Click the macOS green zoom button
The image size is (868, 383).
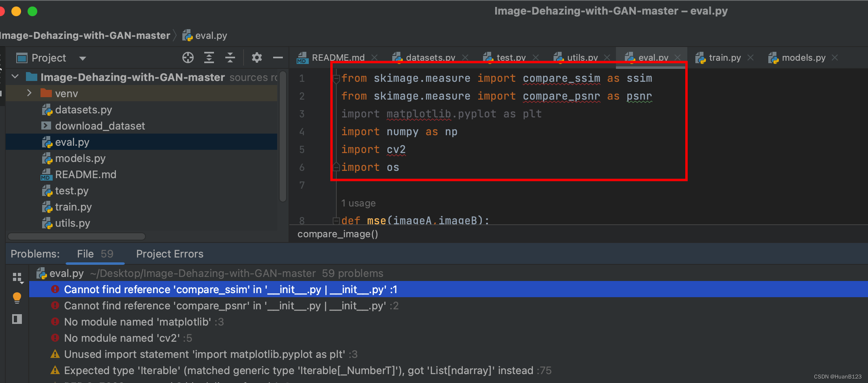[x=32, y=11]
